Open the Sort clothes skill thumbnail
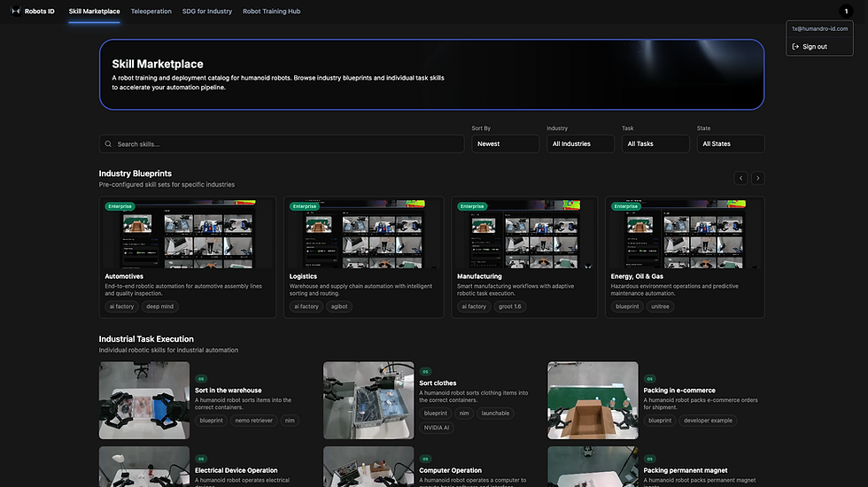Screen dimensions: 868x487 point(368,400)
